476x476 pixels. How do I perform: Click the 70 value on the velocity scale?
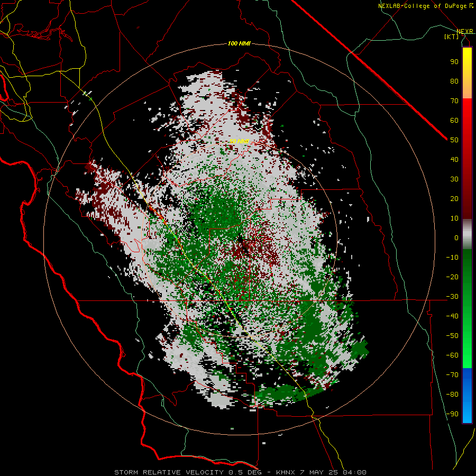(x=454, y=101)
